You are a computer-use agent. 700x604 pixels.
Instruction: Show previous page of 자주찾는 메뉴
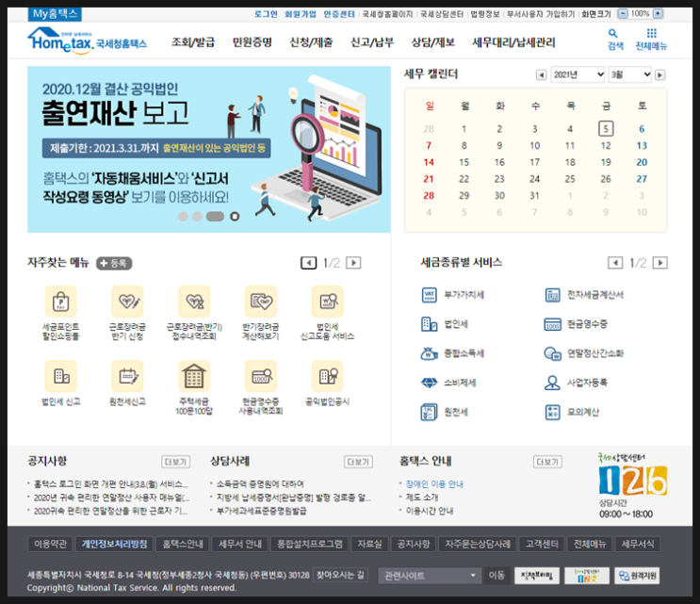click(x=308, y=263)
